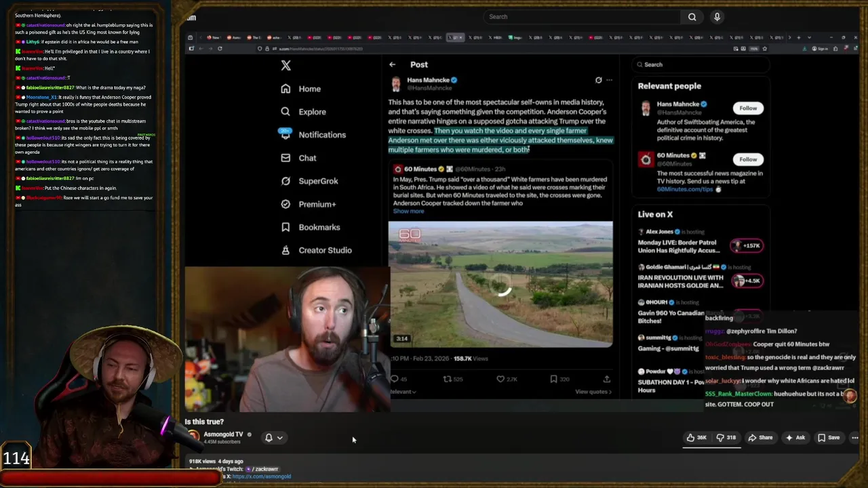
Task: Click the Premium+ badge icon
Action: (x=285, y=204)
